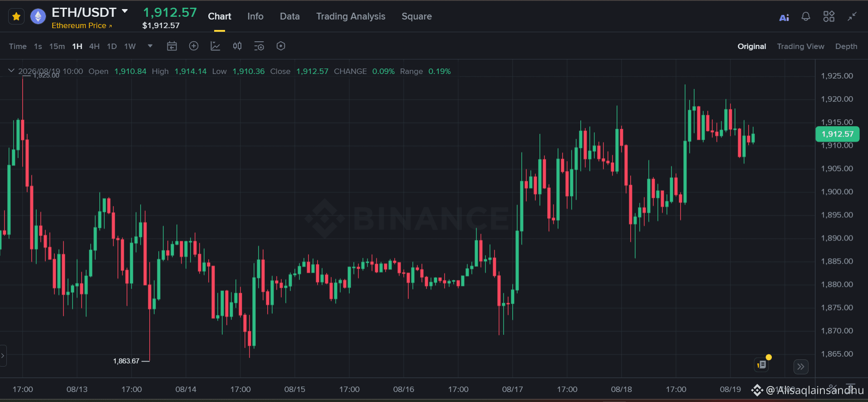Open the candlestick chart style icon
The height and width of the screenshot is (402, 868).
tap(237, 46)
